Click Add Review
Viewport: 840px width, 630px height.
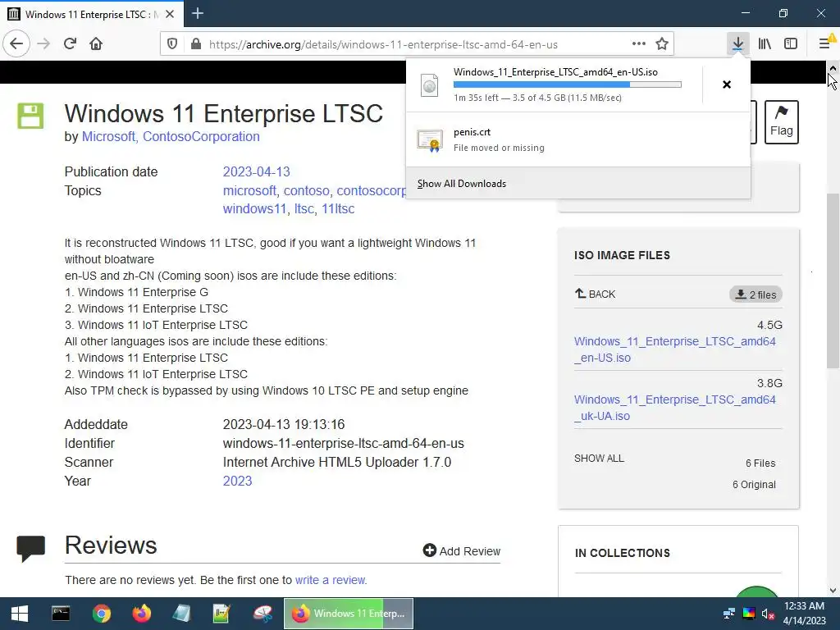pyautogui.click(x=461, y=551)
